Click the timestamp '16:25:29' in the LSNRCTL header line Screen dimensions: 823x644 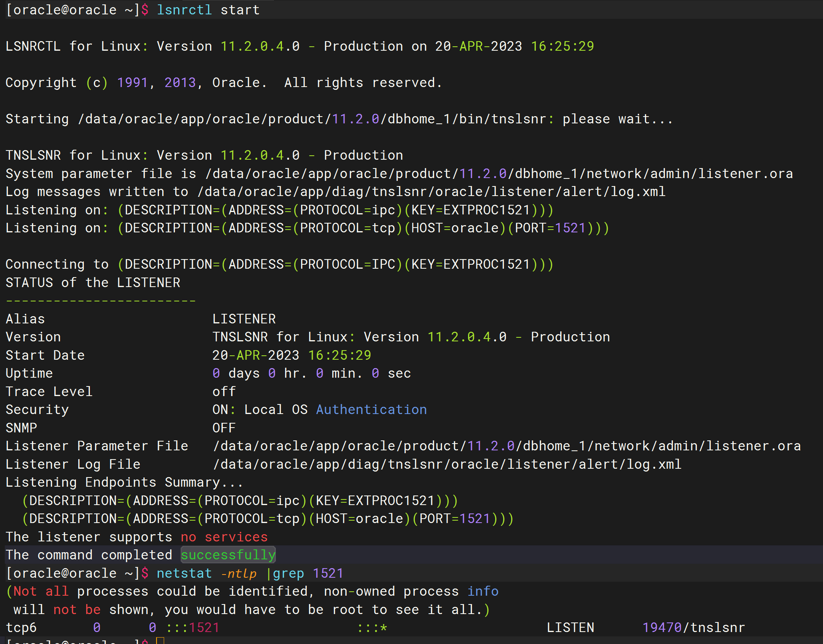pos(562,46)
